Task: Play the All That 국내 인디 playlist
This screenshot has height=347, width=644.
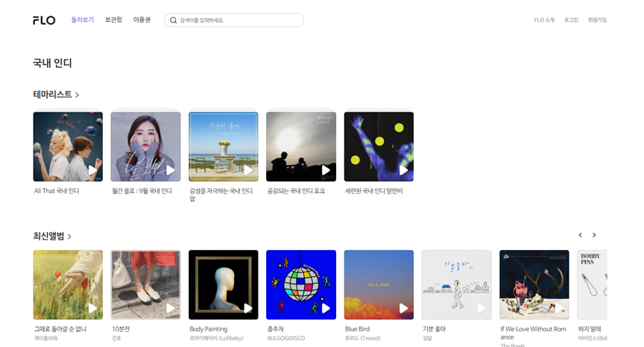Action: click(x=92, y=171)
